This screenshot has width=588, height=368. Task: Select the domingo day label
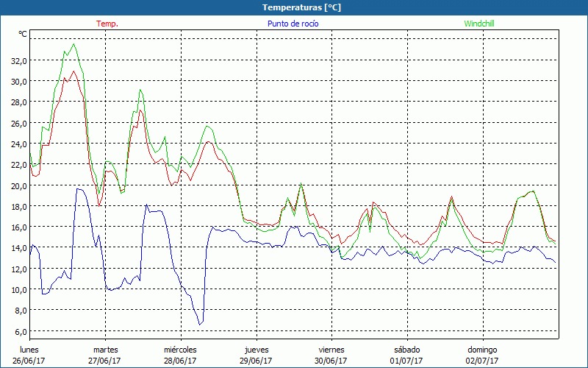[482, 350]
